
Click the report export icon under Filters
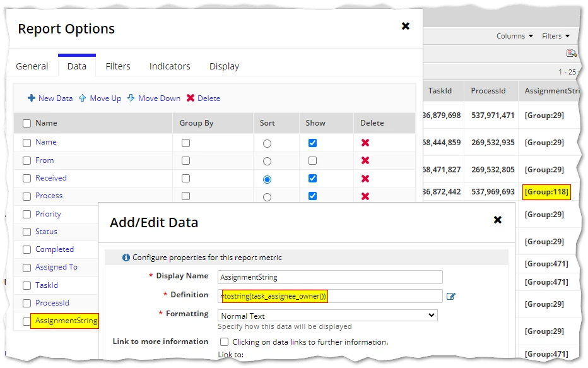tap(572, 53)
